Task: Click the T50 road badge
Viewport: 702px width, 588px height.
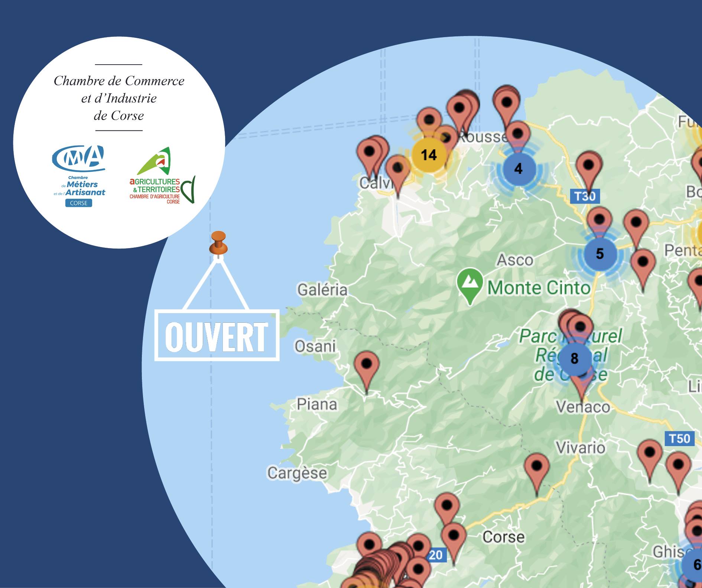Action: pyautogui.click(x=679, y=439)
